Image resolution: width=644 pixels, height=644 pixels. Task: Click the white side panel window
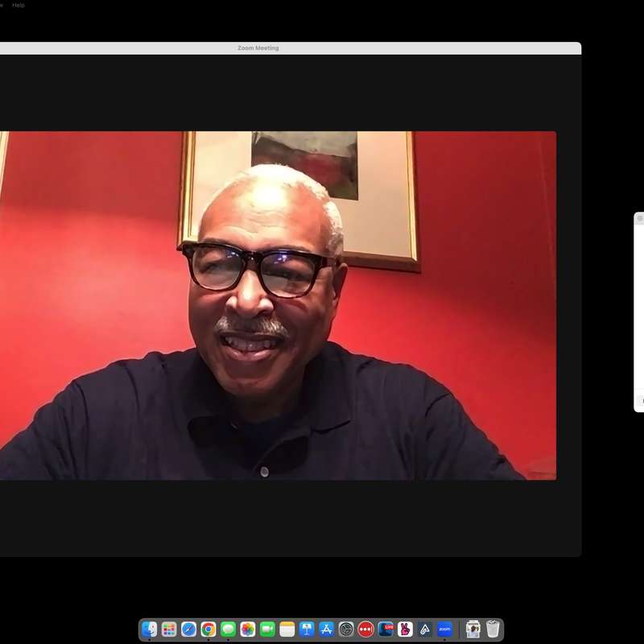[x=639, y=314]
